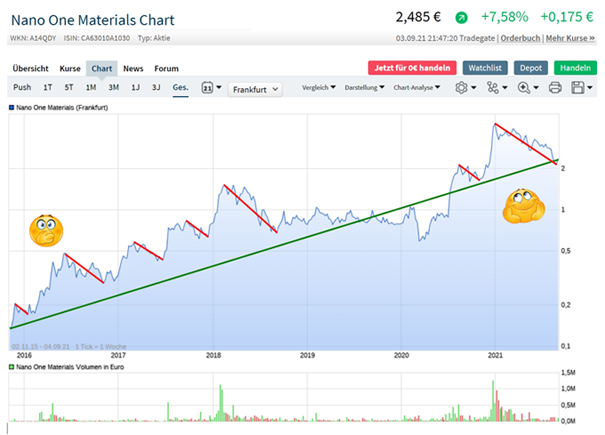Image resolution: width=605 pixels, height=435 pixels.
Task: Select the 3J timeframe
Action: coord(156,88)
